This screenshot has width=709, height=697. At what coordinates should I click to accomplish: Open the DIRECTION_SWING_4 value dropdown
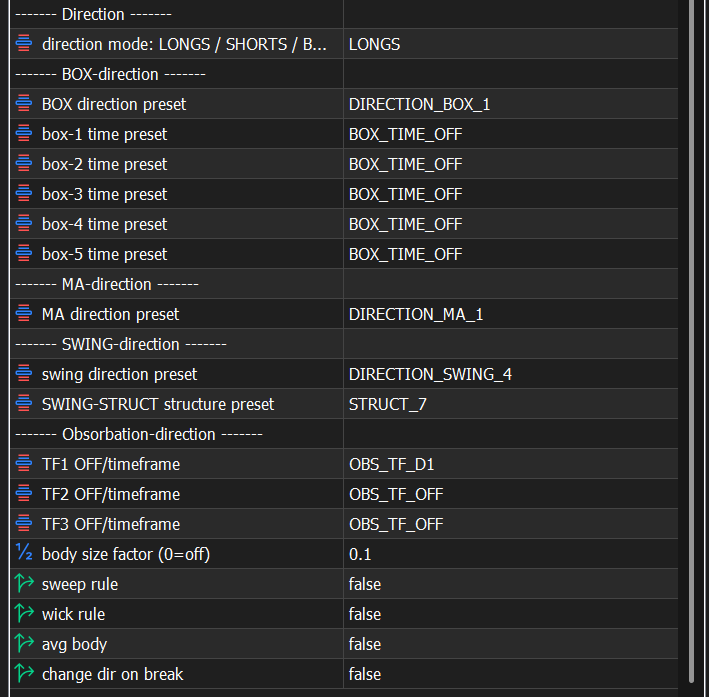coord(510,374)
